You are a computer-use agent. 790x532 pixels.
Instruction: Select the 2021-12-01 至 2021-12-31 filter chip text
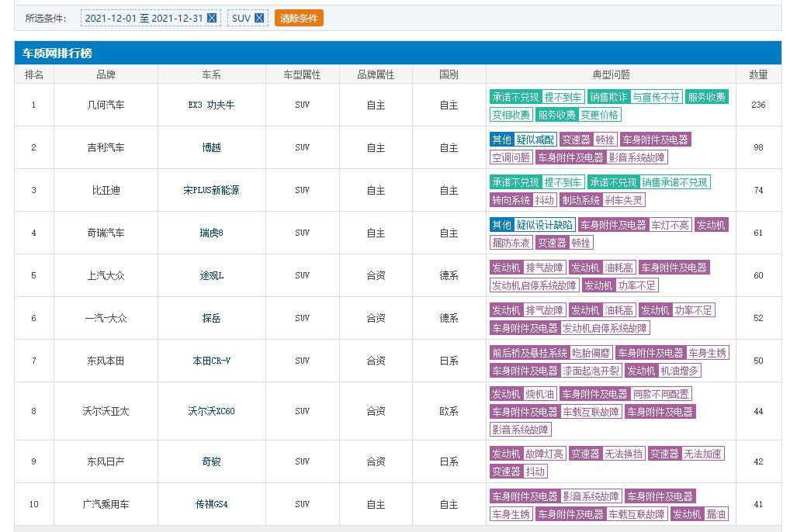click(144, 18)
